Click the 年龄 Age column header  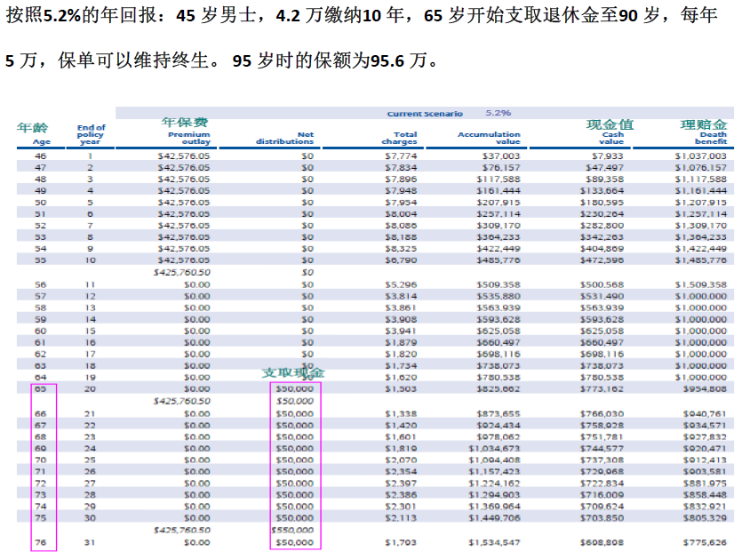coord(33,133)
